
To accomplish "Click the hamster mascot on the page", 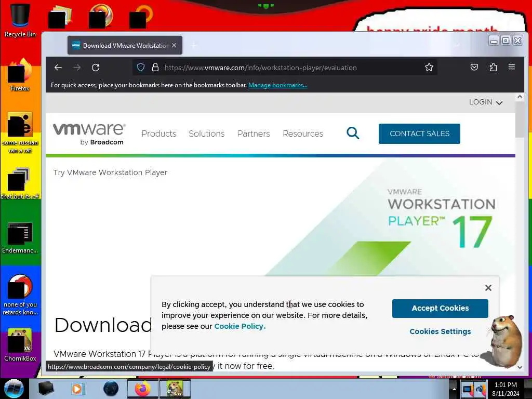I will 505,341.
